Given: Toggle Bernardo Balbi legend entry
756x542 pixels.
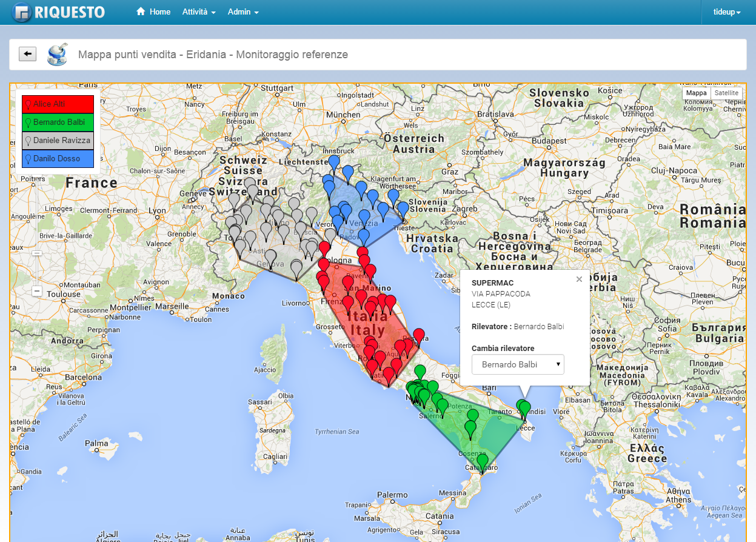Looking at the screenshot, I should [x=58, y=122].
